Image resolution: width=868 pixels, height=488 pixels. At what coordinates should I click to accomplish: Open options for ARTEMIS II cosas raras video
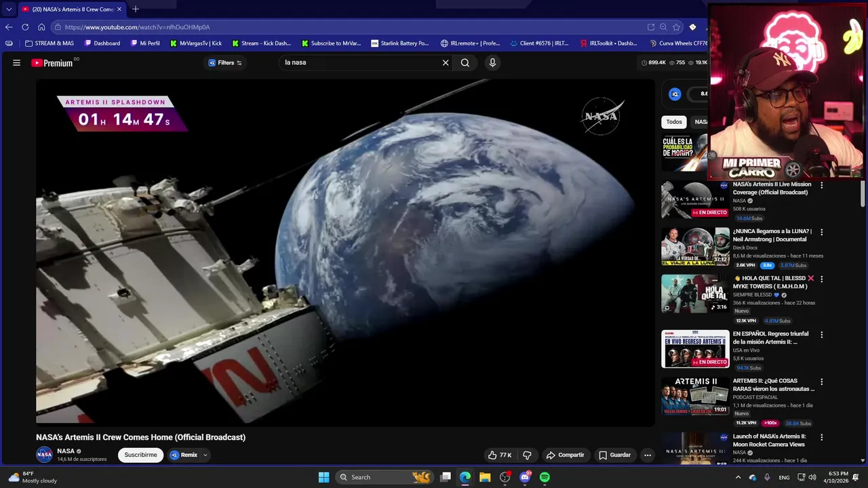822,381
